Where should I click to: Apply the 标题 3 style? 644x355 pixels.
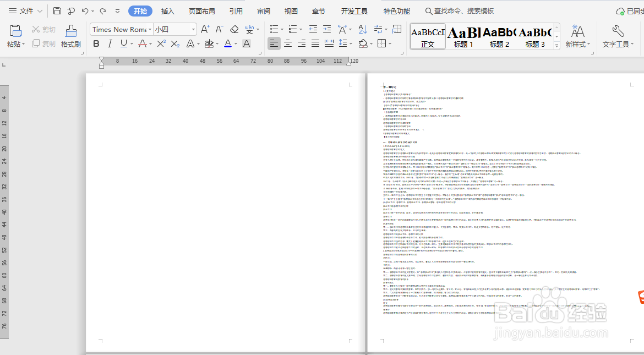click(x=535, y=36)
